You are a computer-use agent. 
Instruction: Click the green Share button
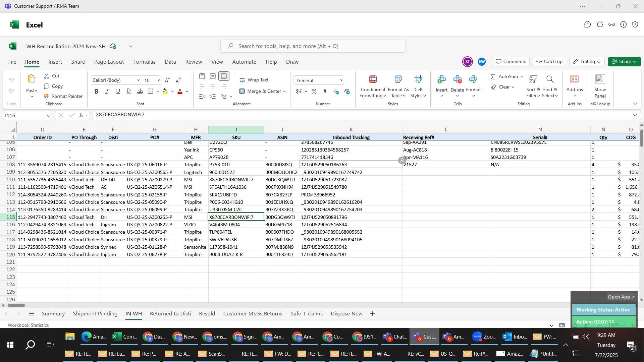[x=624, y=62]
